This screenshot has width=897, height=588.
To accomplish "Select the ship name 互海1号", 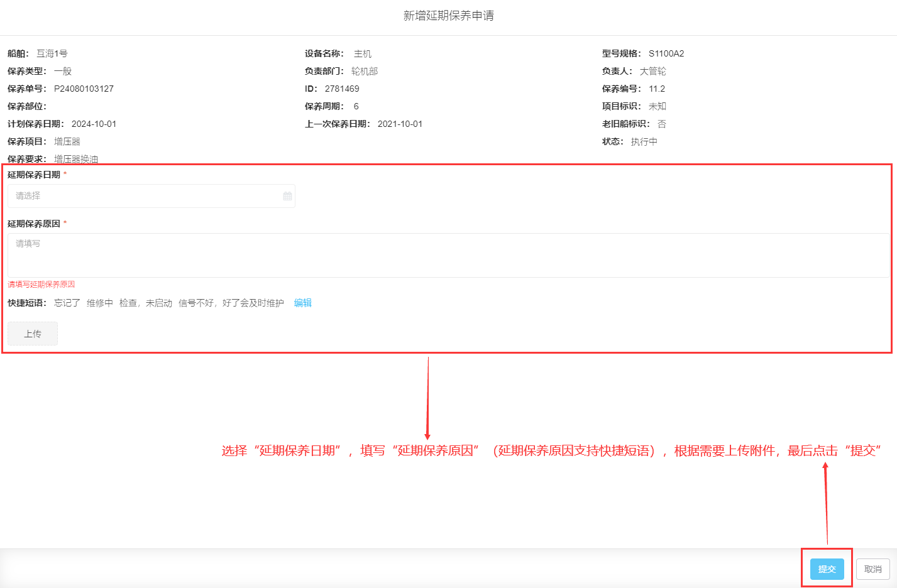I will pos(52,53).
